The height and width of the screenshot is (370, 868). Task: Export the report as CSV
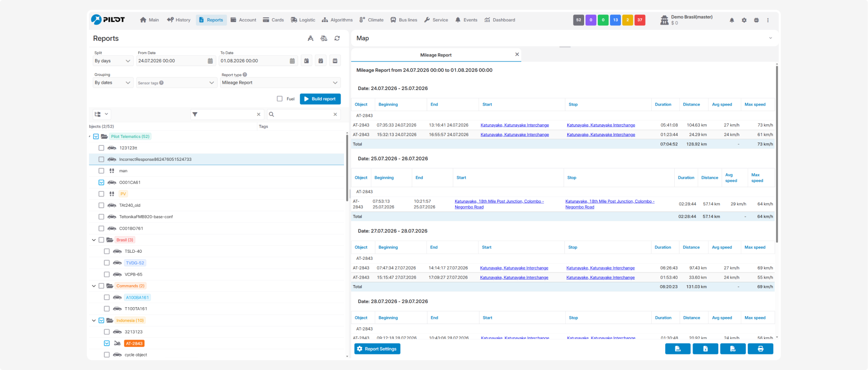(678, 349)
